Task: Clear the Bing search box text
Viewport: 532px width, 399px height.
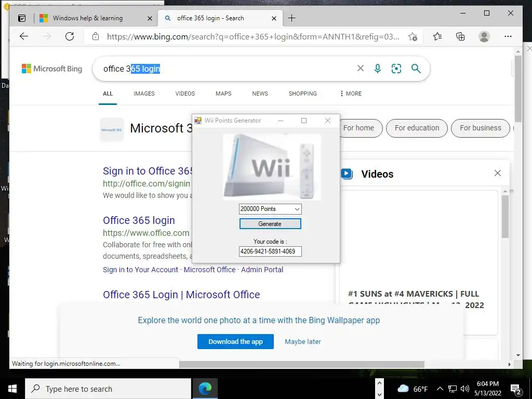Action: pos(361,69)
